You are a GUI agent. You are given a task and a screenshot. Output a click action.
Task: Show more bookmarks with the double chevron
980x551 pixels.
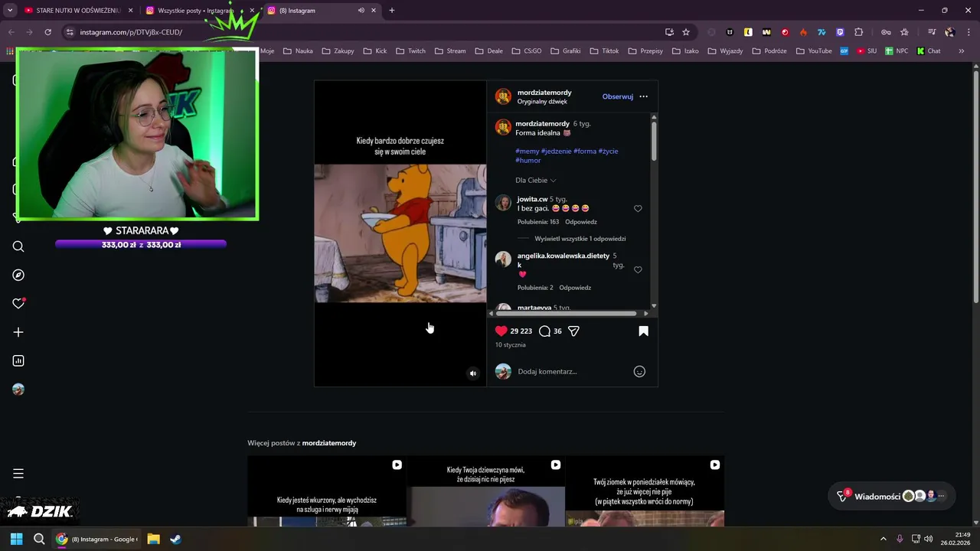(x=962, y=51)
